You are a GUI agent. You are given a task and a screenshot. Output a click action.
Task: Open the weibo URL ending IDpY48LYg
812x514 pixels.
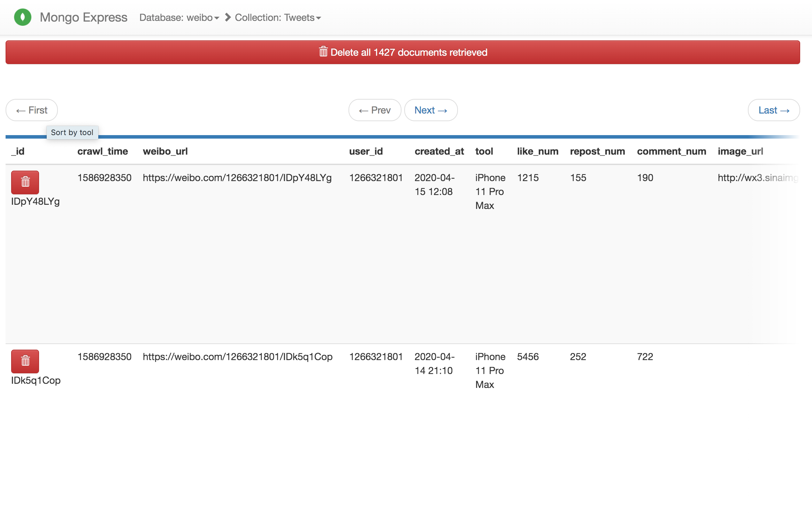point(237,178)
